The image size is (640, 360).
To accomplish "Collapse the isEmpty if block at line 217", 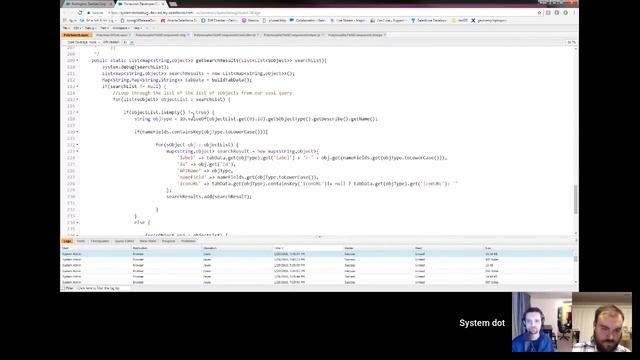I will (78, 112).
